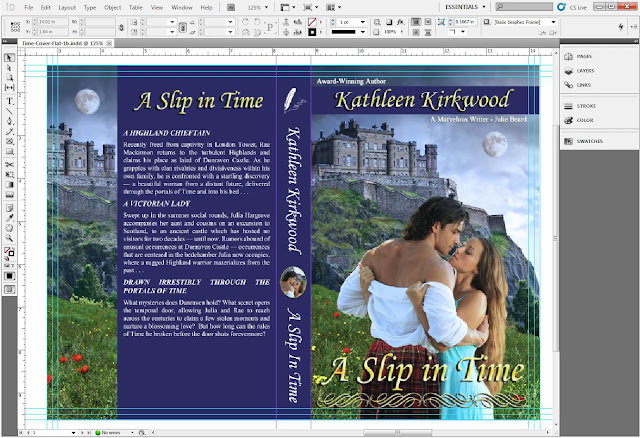
Task: Select the Eyedropper tool
Action: [9, 218]
